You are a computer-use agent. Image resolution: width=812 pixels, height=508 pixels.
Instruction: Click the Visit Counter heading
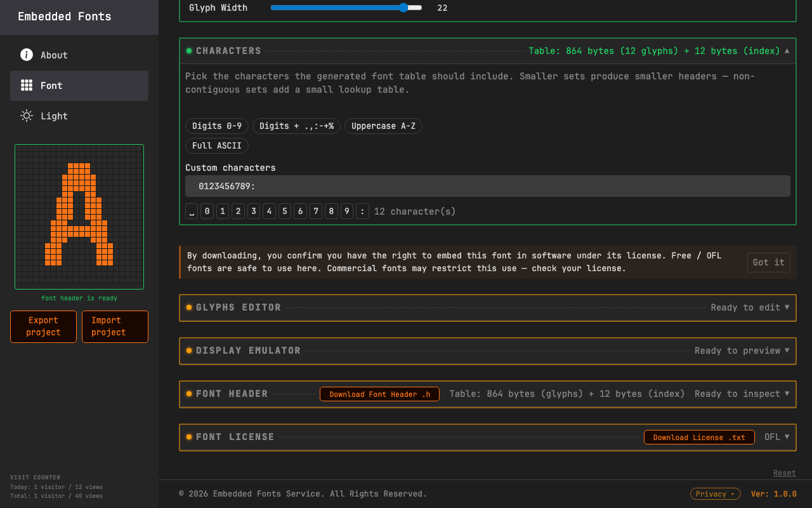point(36,478)
